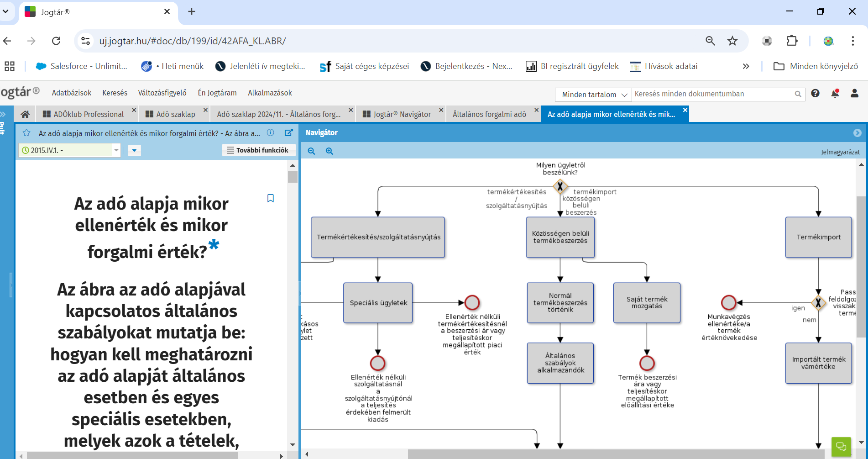Expand the dropdown arrow next to date selector
The width and height of the screenshot is (868, 459).
[x=134, y=150]
